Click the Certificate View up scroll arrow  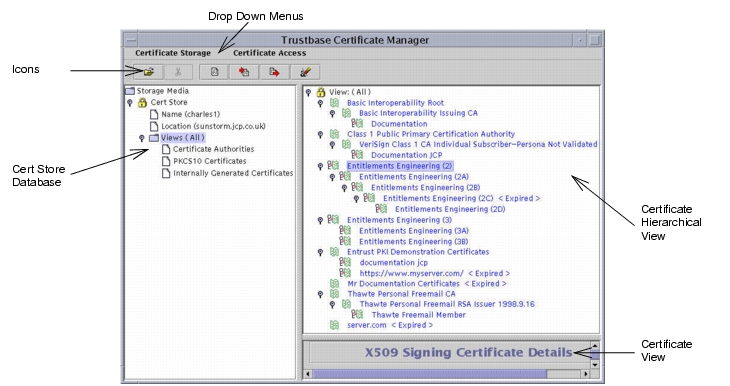(x=595, y=346)
